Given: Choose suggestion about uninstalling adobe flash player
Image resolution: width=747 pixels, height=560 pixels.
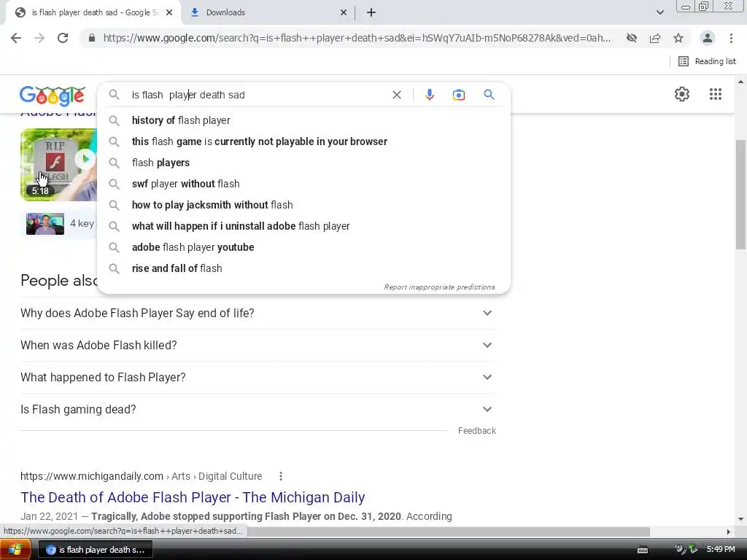Looking at the screenshot, I should tap(303, 226).
